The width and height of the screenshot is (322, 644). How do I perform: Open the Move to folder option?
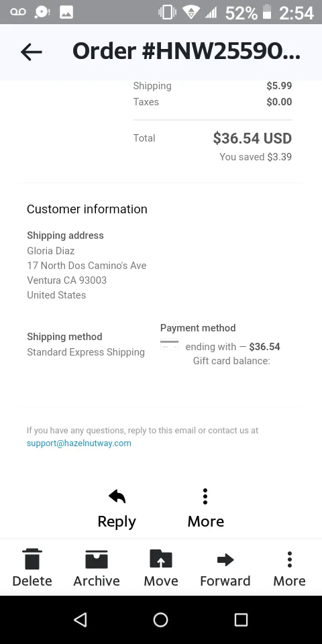click(161, 568)
